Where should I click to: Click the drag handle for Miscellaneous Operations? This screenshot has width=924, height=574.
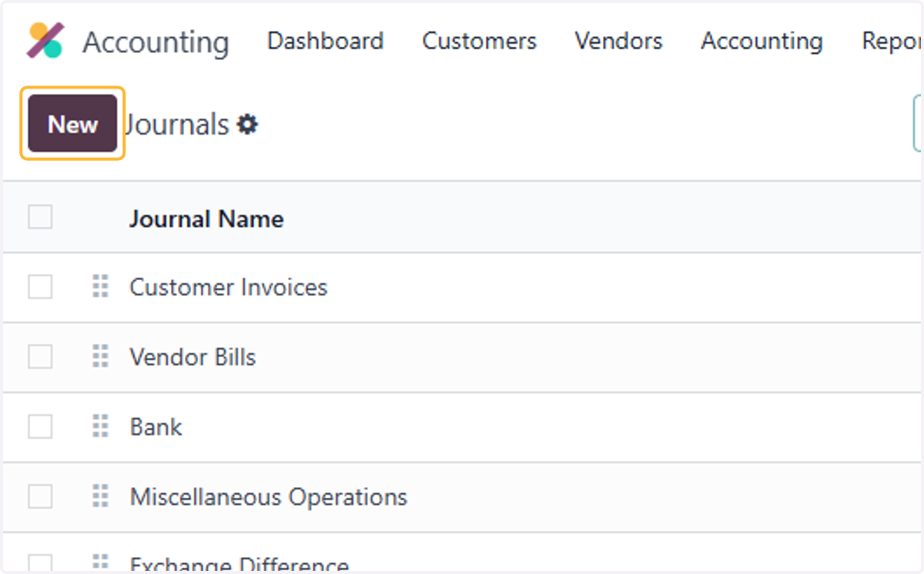click(x=100, y=496)
